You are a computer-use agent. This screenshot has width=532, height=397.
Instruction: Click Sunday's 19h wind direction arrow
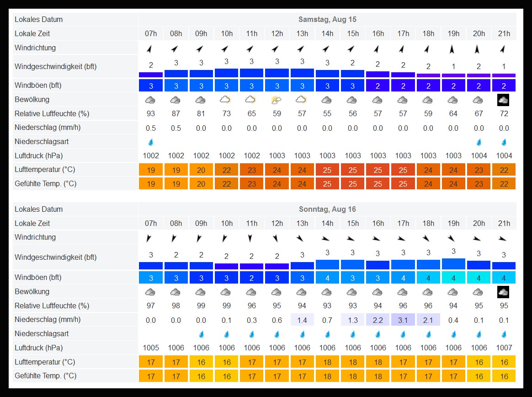click(453, 238)
